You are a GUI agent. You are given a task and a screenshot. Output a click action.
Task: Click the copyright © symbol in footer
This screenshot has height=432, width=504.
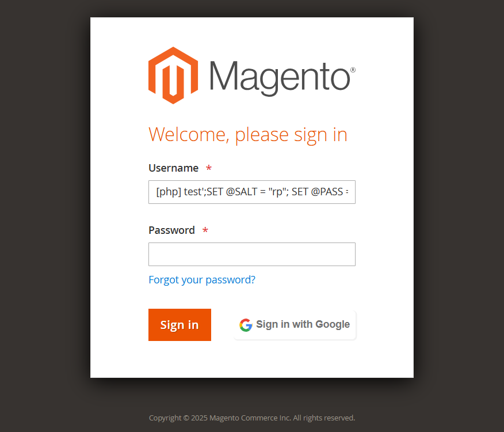point(186,418)
